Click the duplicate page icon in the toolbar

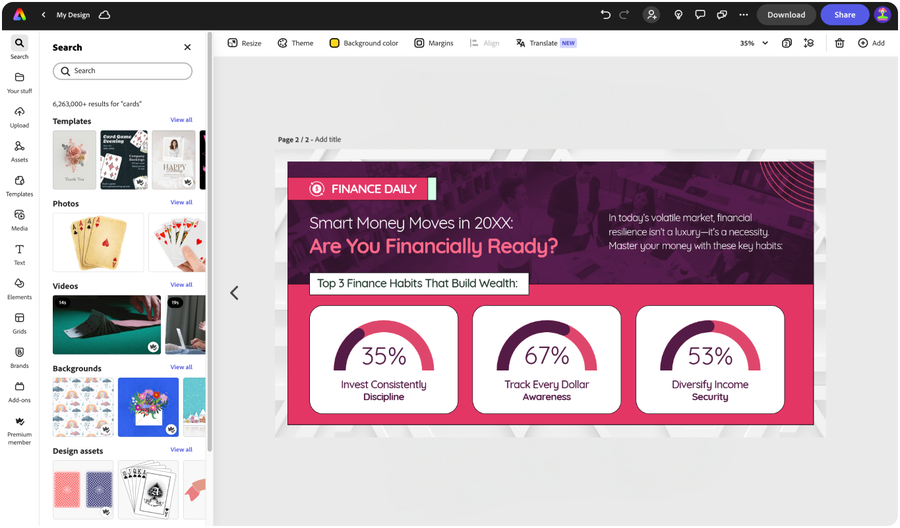787,43
